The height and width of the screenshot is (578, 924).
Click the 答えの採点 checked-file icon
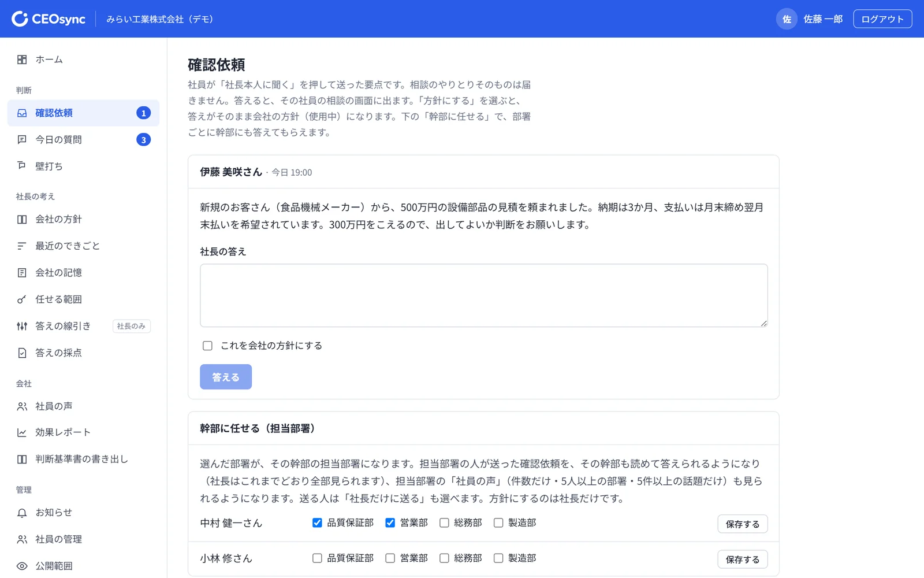coord(22,353)
